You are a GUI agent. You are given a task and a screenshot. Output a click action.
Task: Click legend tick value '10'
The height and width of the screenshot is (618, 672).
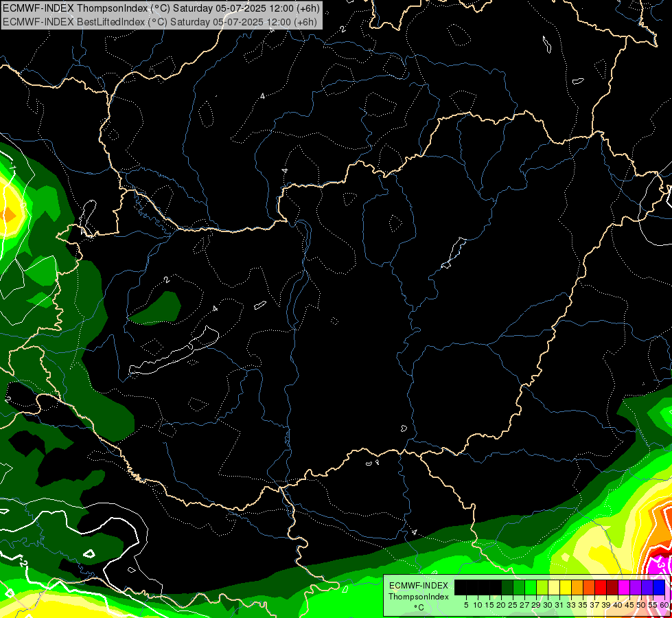click(478, 605)
